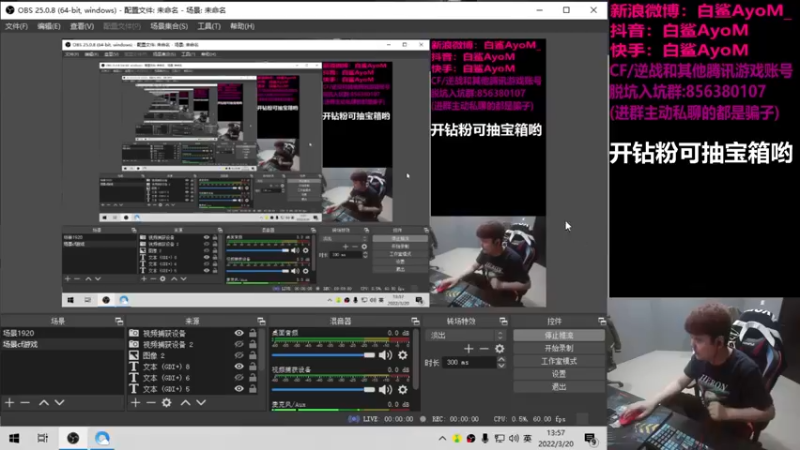800x450 pixels.
Task: Open the 淡出 transition dropdown
Action: click(466, 335)
